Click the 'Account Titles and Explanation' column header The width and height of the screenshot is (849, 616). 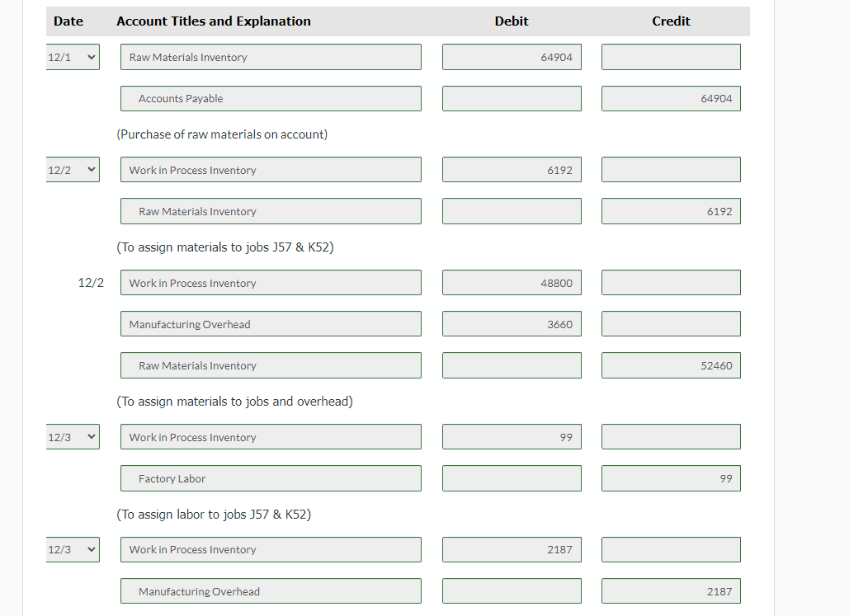[x=214, y=21]
